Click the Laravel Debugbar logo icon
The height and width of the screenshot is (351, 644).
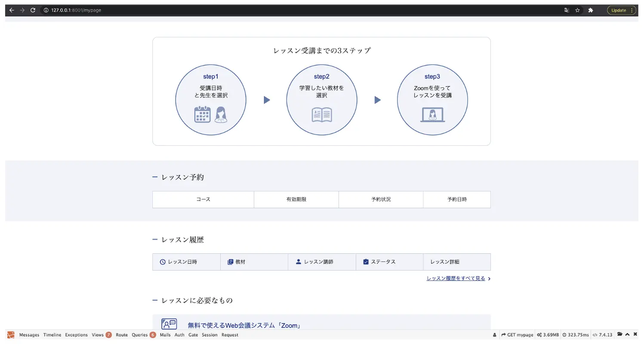click(11, 335)
